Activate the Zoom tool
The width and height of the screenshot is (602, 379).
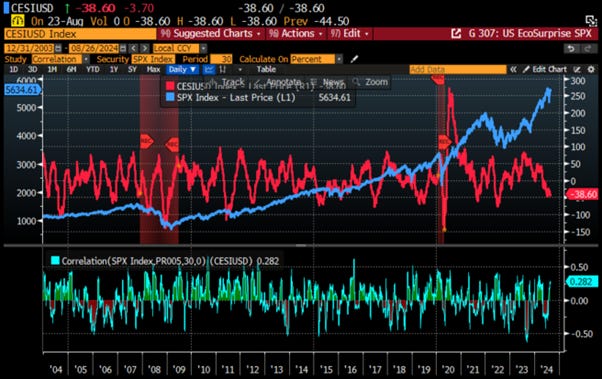pos(371,82)
